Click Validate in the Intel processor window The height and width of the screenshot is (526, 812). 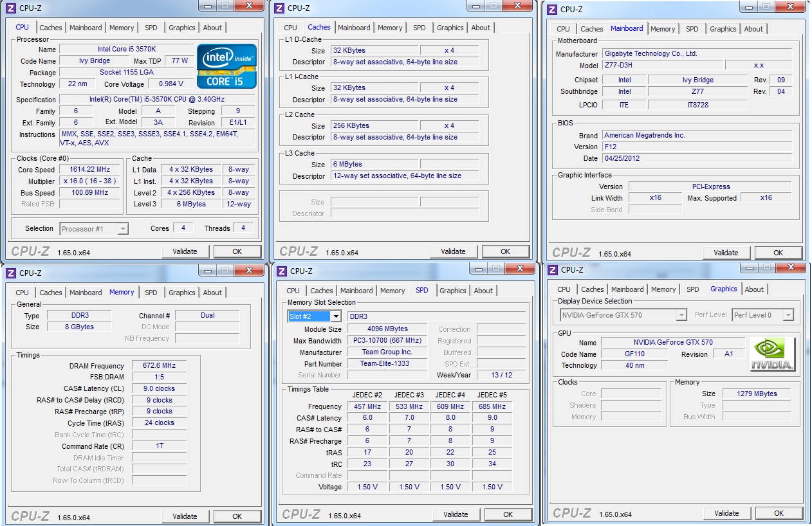pyautogui.click(x=185, y=251)
